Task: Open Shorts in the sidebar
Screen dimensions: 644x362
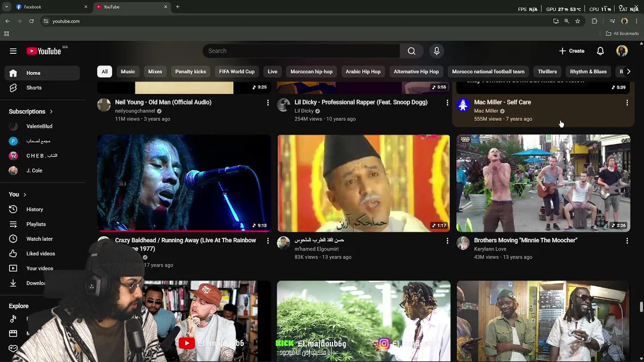Action: [x=43, y=87]
